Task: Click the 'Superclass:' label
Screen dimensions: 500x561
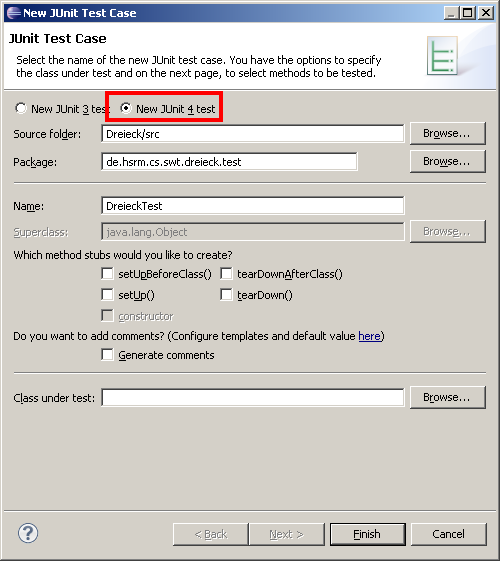Action: coord(41,232)
